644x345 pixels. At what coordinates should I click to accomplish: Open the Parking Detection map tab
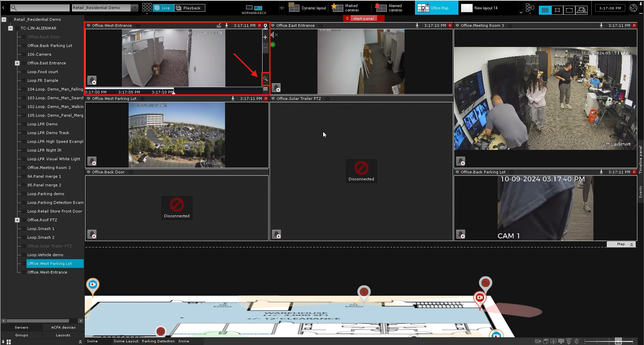click(x=158, y=341)
